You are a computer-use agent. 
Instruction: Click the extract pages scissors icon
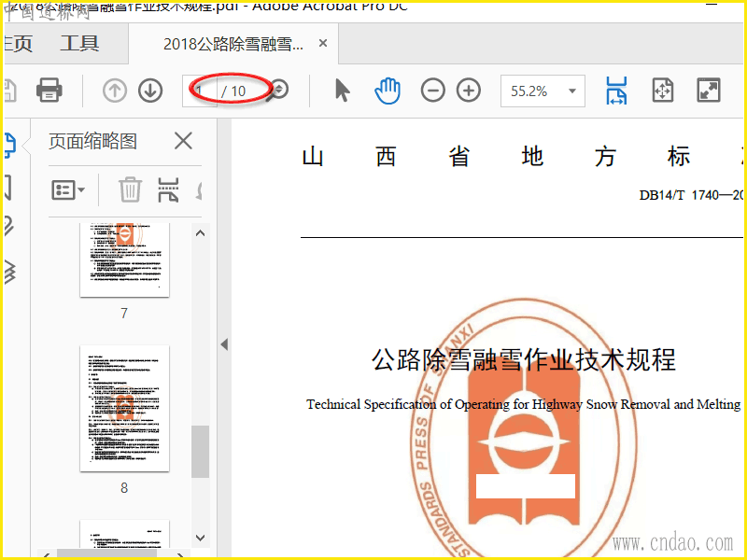click(x=168, y=190)
